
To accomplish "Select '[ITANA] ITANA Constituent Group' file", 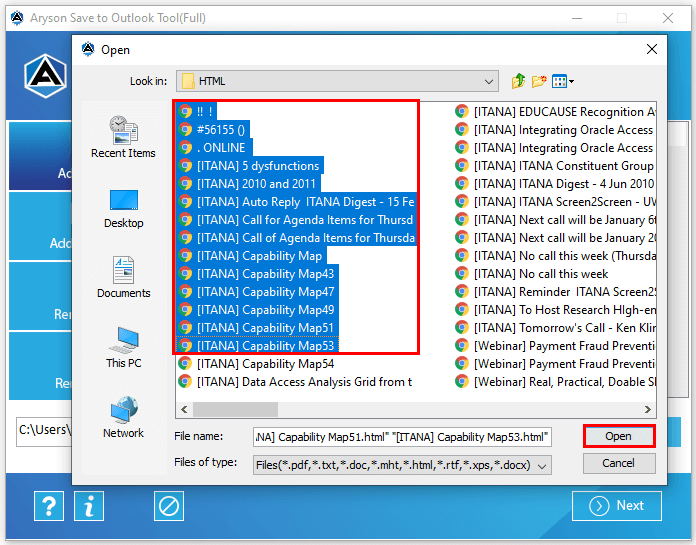I will (x=555, y=166).
